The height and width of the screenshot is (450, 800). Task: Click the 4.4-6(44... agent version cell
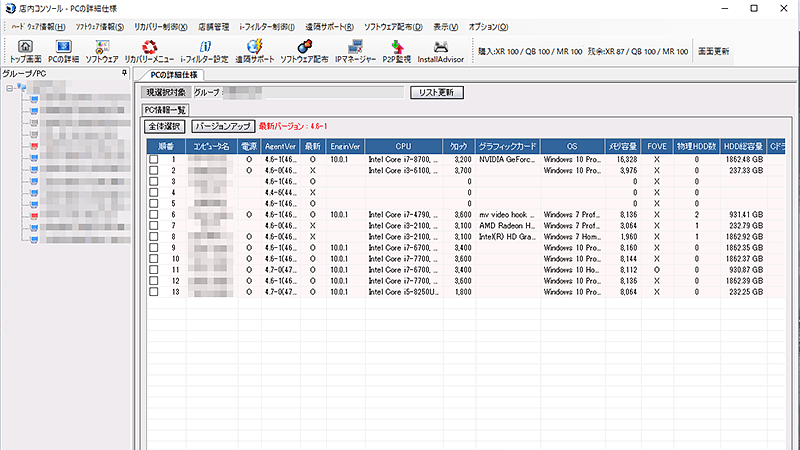(280, 192)
